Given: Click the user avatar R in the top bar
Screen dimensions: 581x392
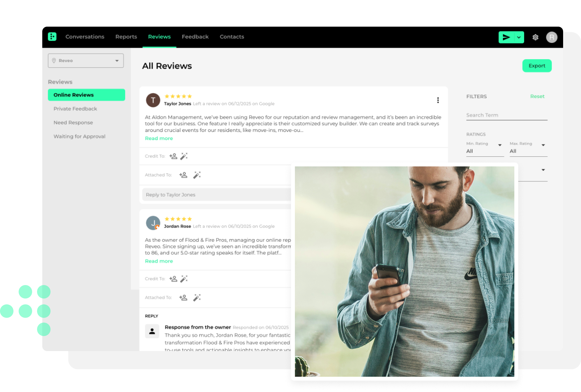Looking at the screenshot, I should tap(551, 37).
